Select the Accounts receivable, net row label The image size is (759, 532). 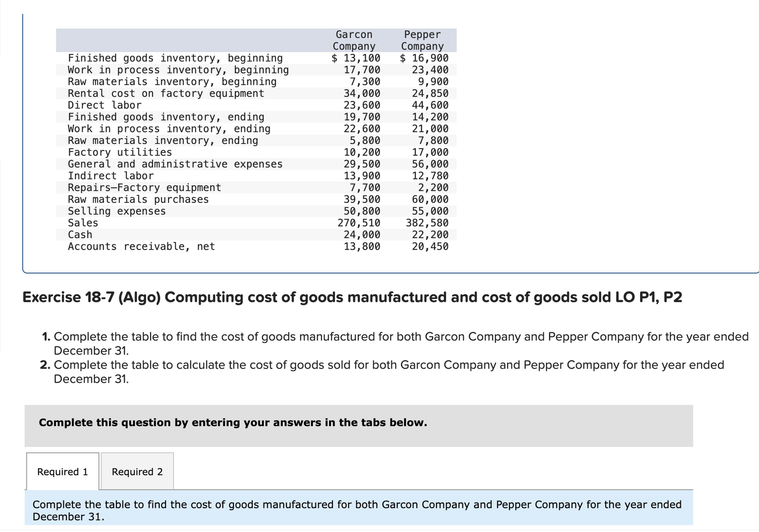pos(141,246)
